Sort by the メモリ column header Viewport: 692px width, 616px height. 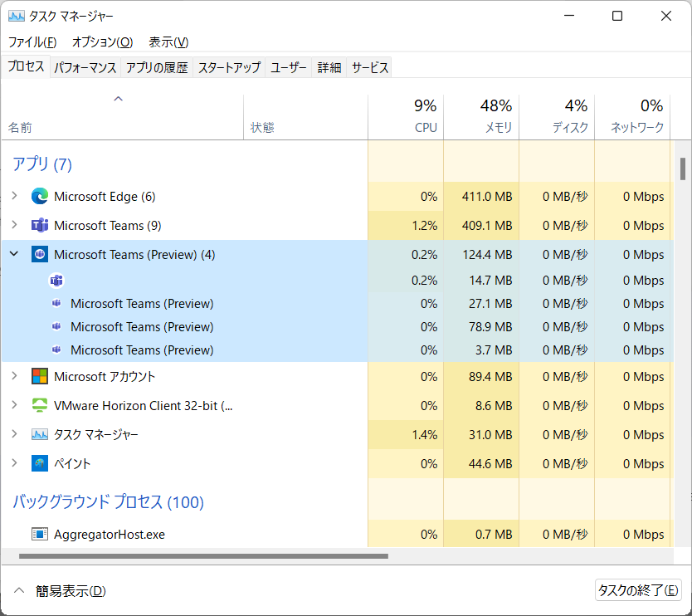click(481, 117)
